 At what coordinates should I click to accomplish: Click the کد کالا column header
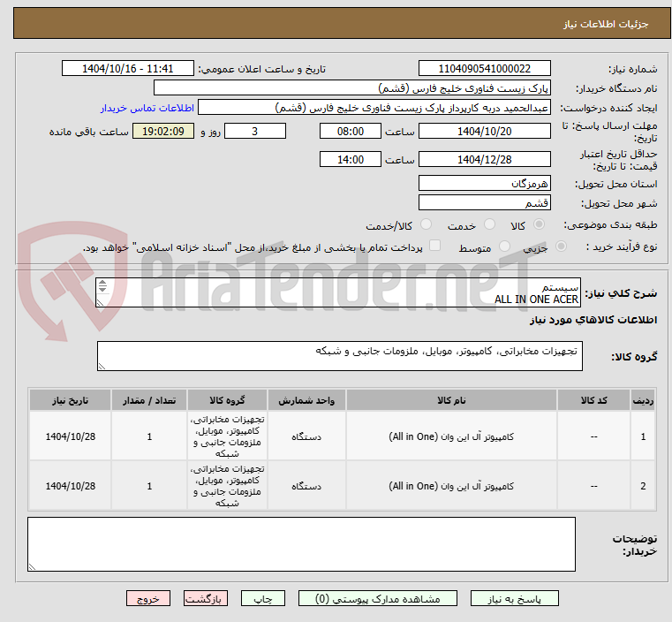click(593, 400)
